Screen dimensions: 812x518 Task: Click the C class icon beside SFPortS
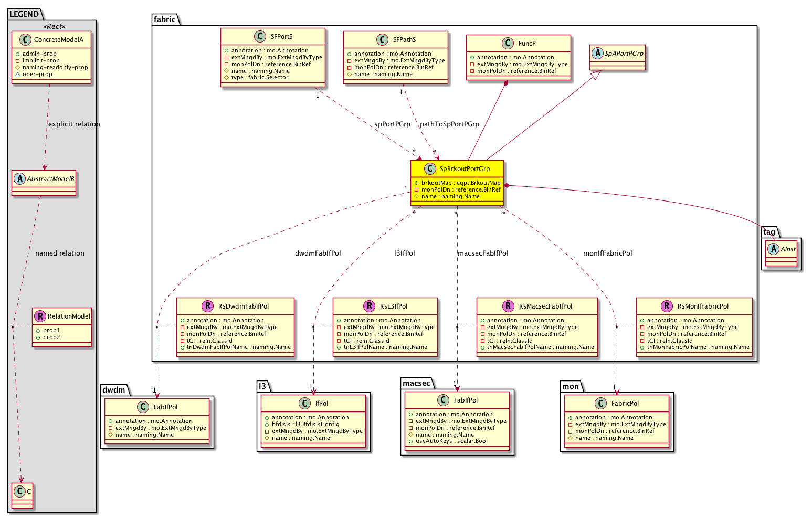(x=259, y=37)
